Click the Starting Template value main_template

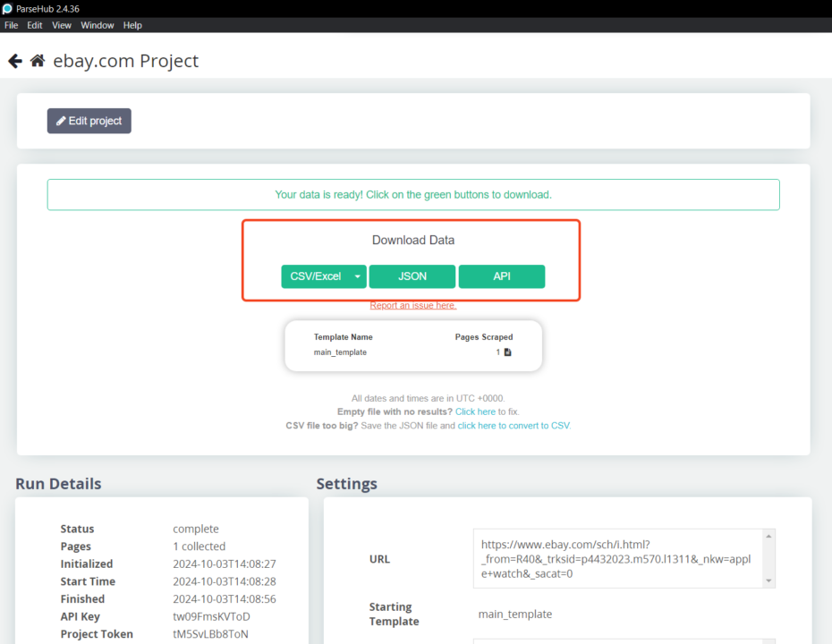515,614
